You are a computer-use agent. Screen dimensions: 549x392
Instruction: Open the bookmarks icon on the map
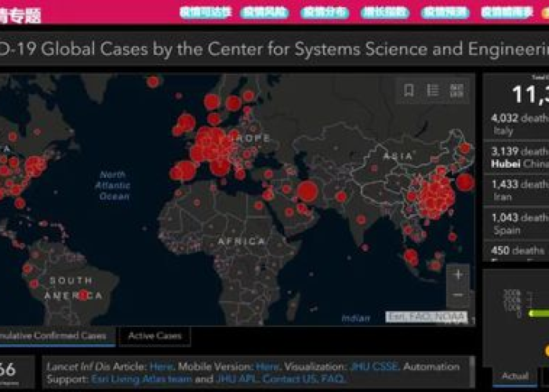(x=409, y=91)
